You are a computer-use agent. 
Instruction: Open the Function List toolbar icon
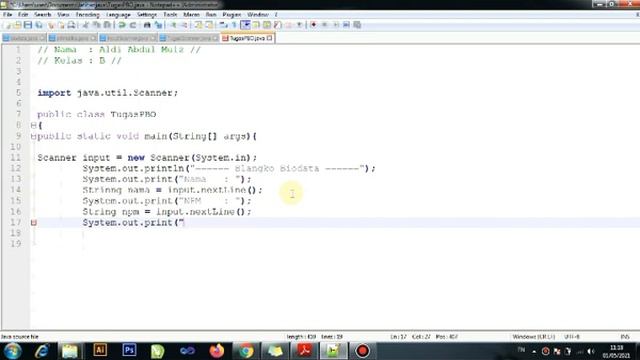pyautogui.click(x=278, y=25)
